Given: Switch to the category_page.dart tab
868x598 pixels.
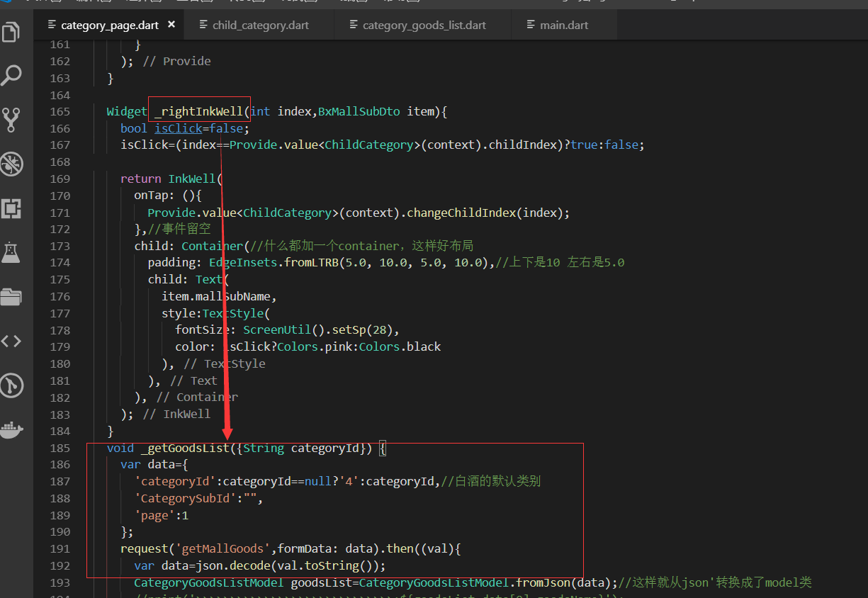Looking at the screenshot, I should 108,25.
